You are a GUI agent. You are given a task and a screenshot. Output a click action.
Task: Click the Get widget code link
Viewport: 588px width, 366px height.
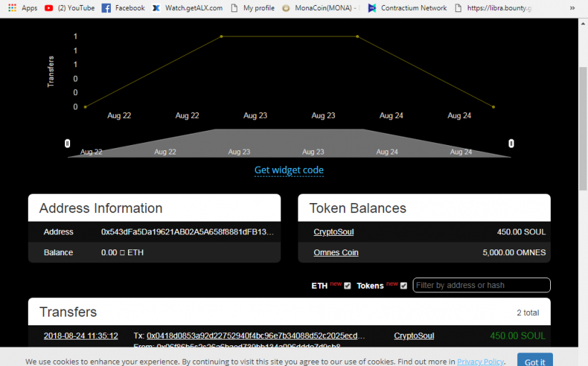pos(289,170)
